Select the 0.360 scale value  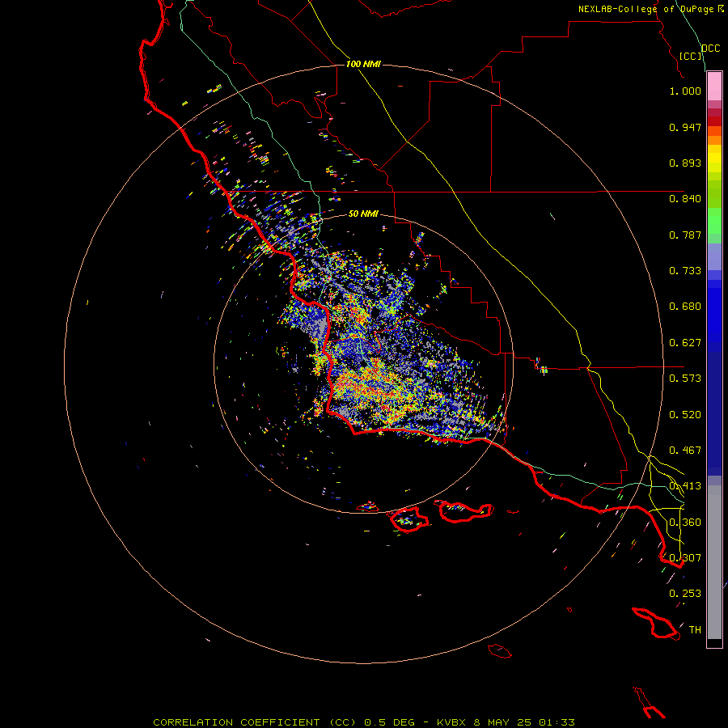click(685, 523)
